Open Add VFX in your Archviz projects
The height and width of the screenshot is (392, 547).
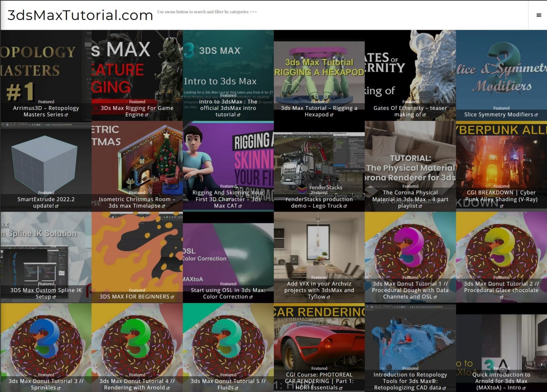319,290
